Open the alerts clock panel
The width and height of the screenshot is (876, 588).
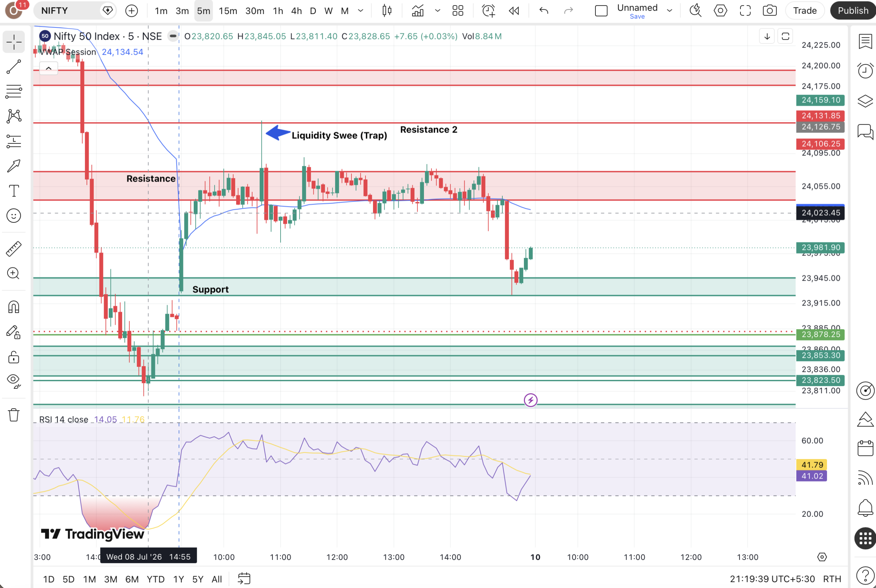coord(865,71)
